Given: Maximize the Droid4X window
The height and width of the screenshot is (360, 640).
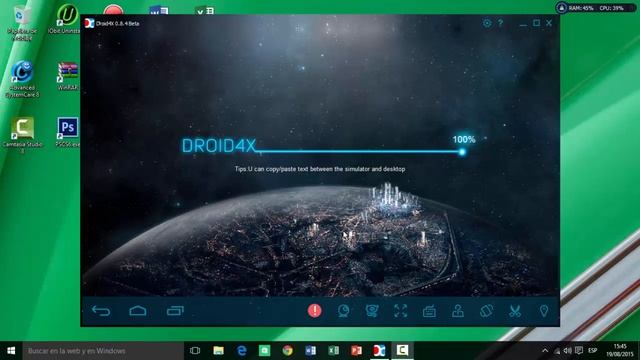Looking at the screenshot, I should click(x=536, y=23).
